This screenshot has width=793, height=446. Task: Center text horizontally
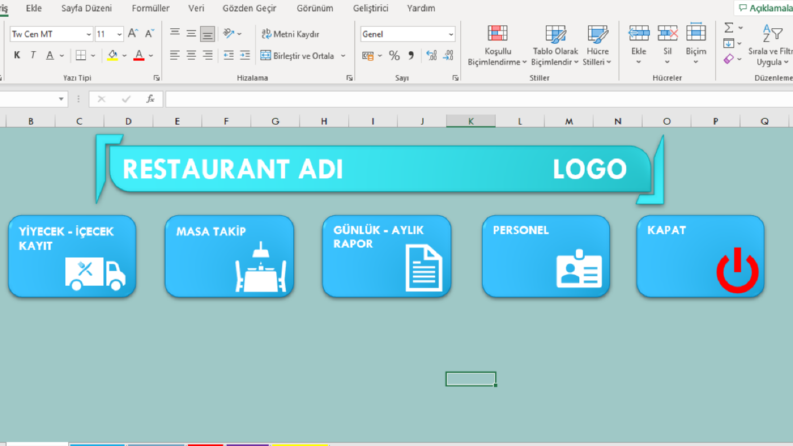click(x=191, y=55)
